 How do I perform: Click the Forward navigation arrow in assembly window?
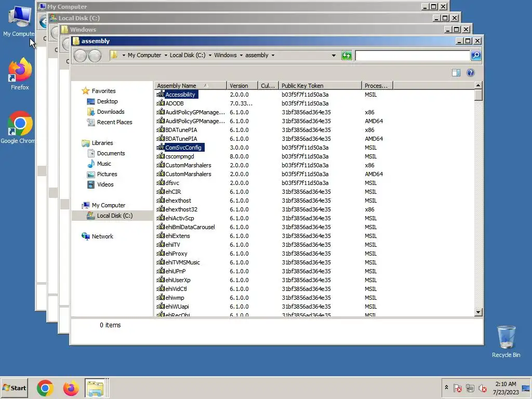tap(95, 56)
